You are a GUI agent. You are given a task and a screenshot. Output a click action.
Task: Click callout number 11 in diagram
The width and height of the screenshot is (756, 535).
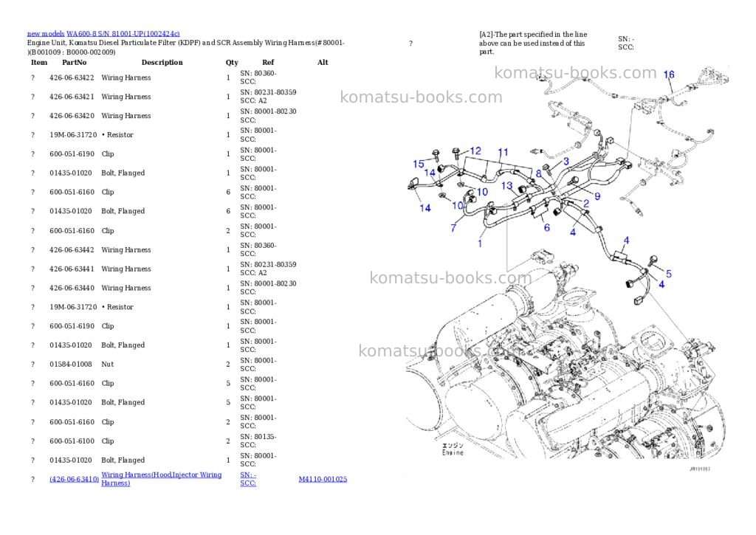503,152
